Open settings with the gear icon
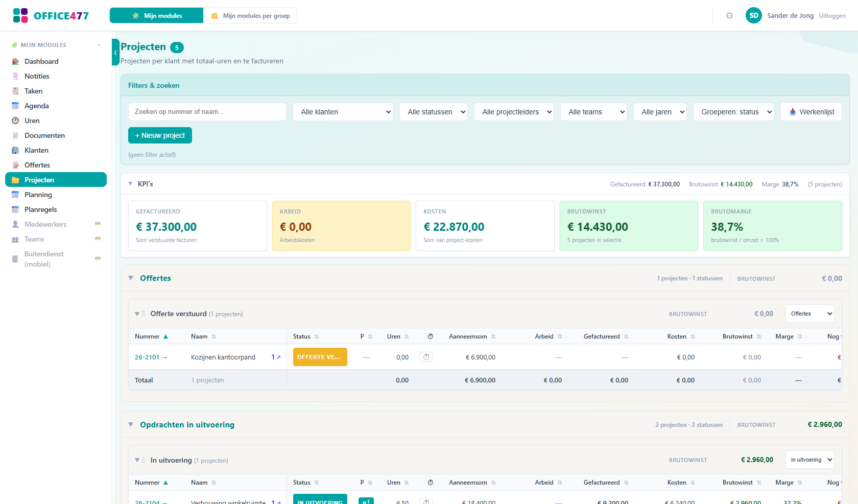The image size is (858, 504). coord(729,16)
